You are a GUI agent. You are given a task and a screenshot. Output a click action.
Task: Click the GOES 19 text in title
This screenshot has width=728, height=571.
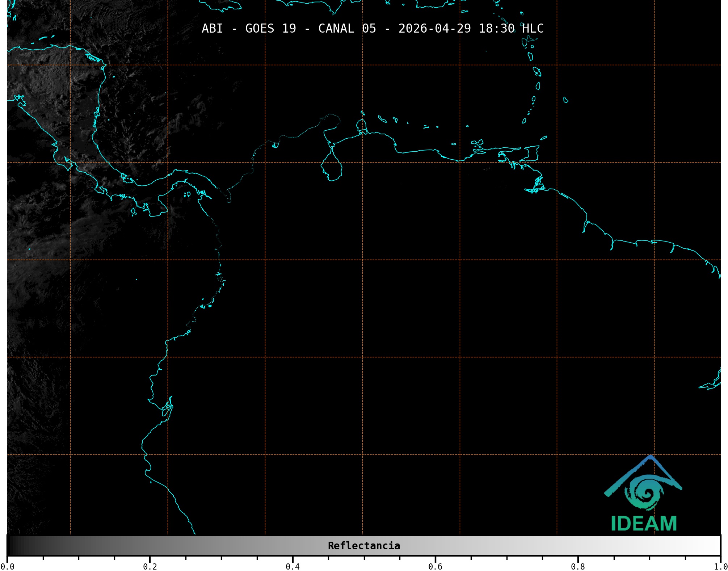click(270, 29)
